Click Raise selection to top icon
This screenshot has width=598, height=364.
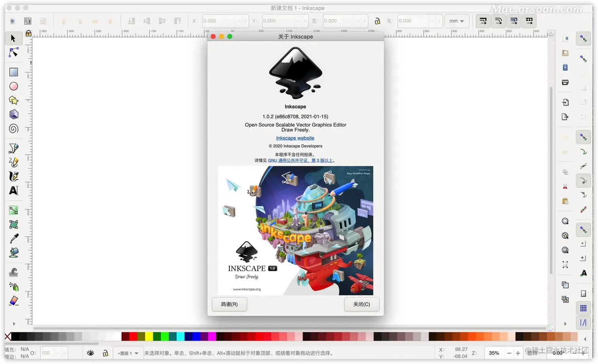[178, 21]
